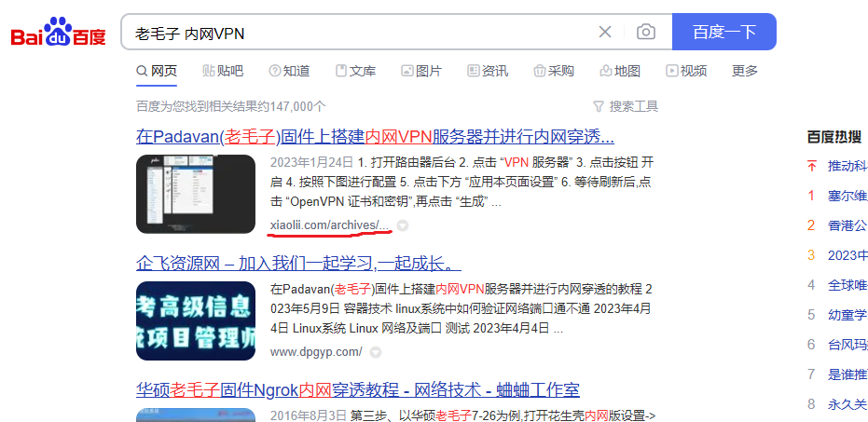Screen dimensions: 868x422
Task: Select the 网页 tab
Action: [157, 71]
